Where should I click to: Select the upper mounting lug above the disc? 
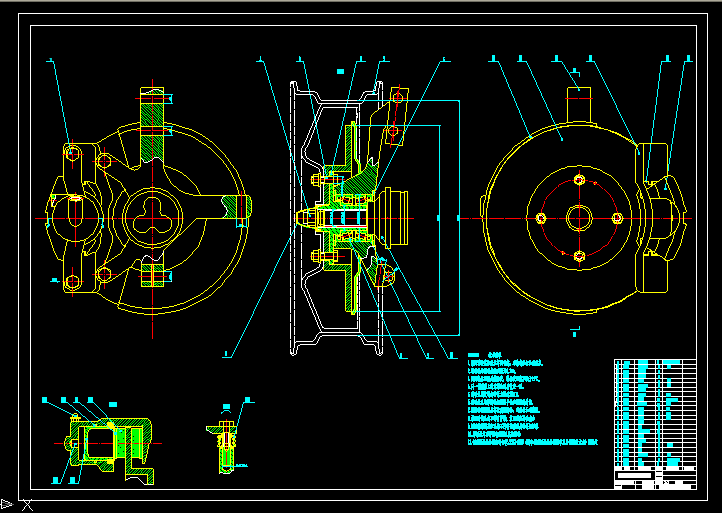coord(579,105)
